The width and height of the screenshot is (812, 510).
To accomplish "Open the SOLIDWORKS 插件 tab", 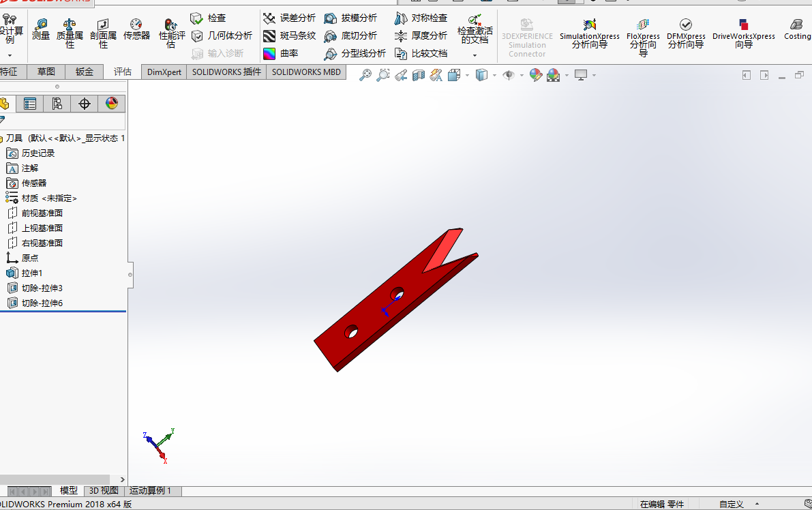I will tap(226, 72).
